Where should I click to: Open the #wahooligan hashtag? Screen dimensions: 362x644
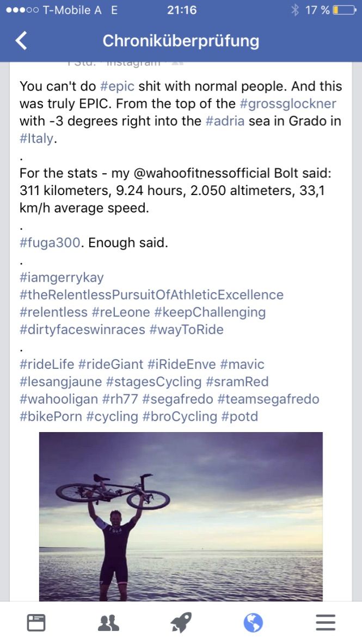point(59,399)
